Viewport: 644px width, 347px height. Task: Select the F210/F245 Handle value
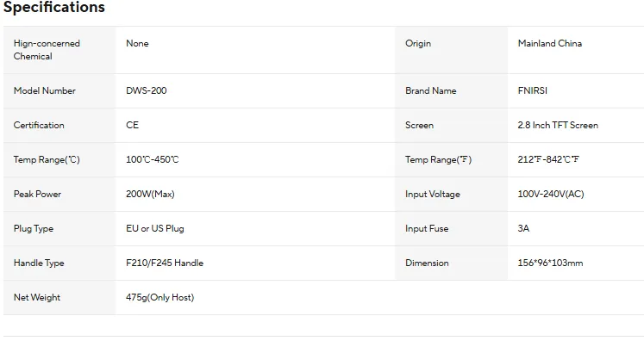(165, 263)
